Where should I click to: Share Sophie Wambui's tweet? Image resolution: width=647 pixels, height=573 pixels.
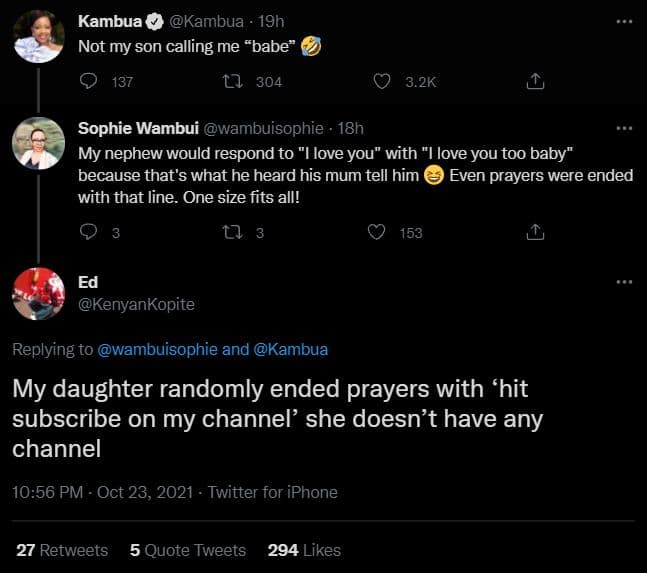point(535,232)
